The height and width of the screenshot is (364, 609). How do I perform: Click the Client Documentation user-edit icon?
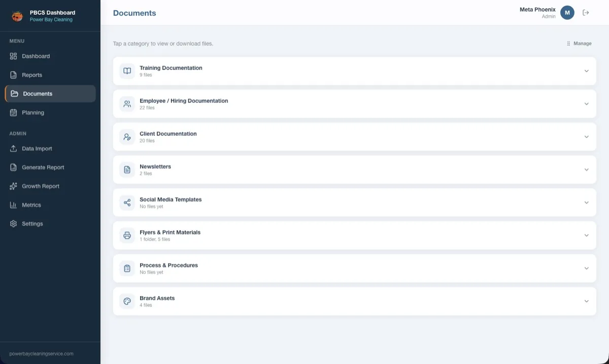[127, 137]
